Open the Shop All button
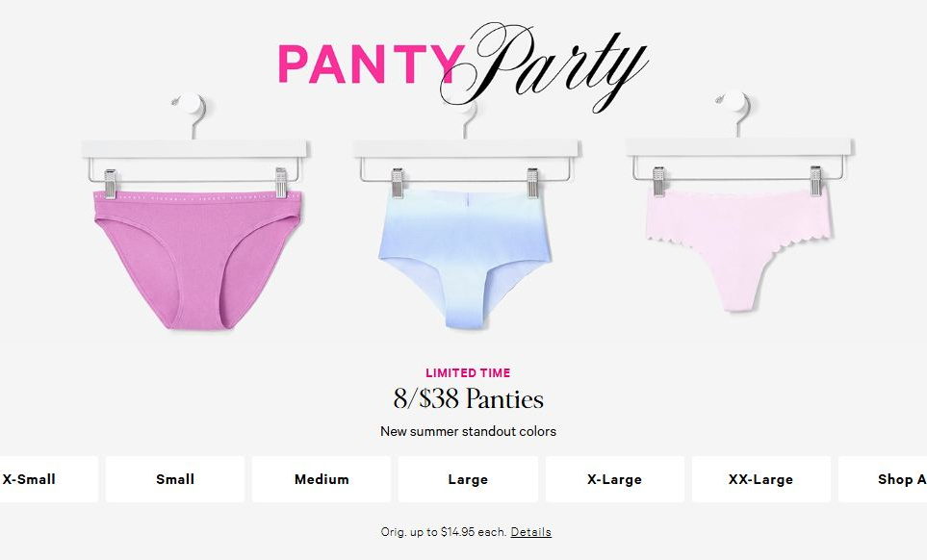The image size is (927, 560). (x=883, y=479)
